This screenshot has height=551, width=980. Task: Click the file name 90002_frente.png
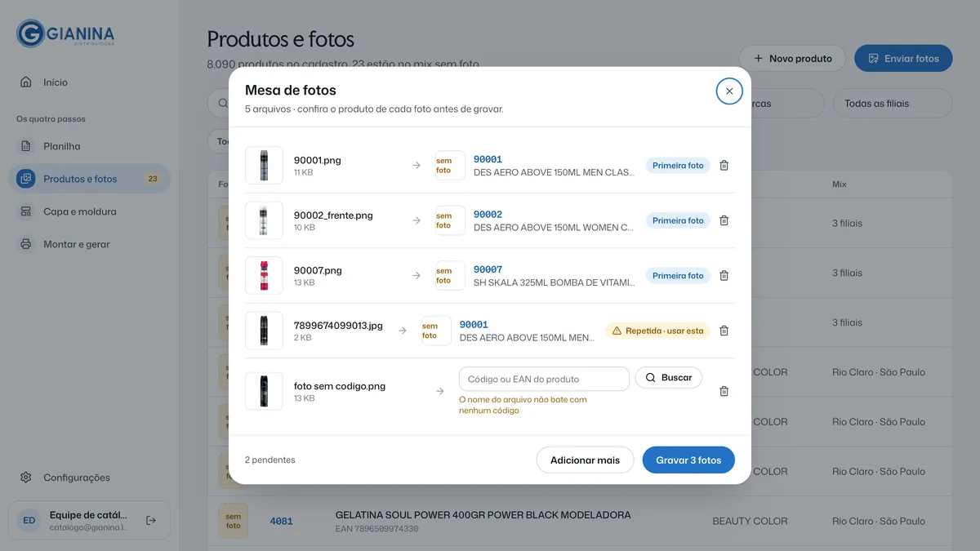click(333, 216)
